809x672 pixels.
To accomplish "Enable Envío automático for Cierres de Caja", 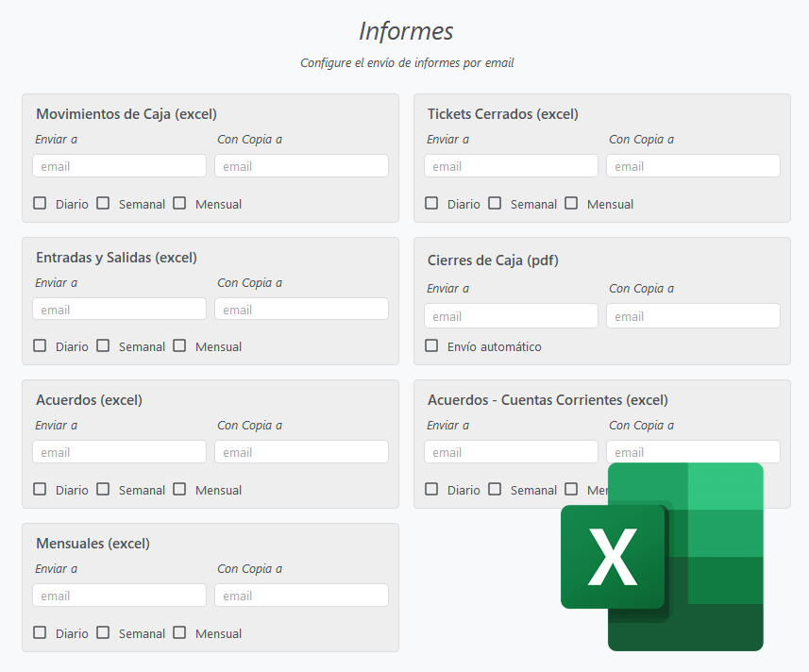I will 431,345.
